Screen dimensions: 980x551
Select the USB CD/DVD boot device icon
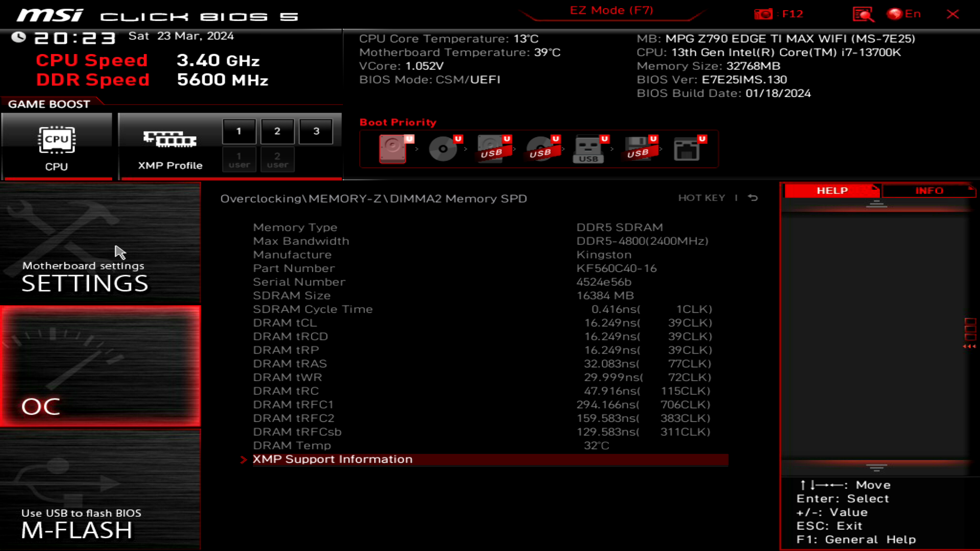click(542, 148)
